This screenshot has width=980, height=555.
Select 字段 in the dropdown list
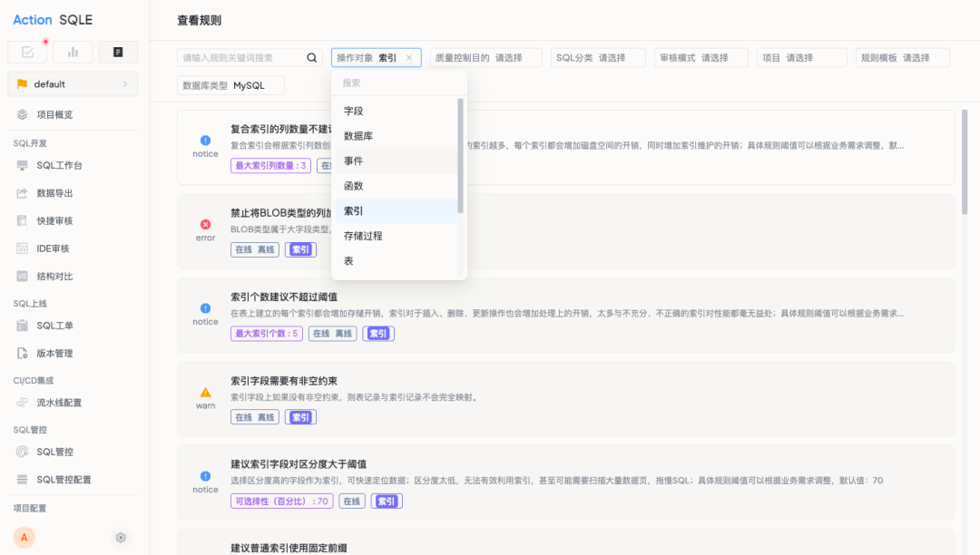point(397,112)
